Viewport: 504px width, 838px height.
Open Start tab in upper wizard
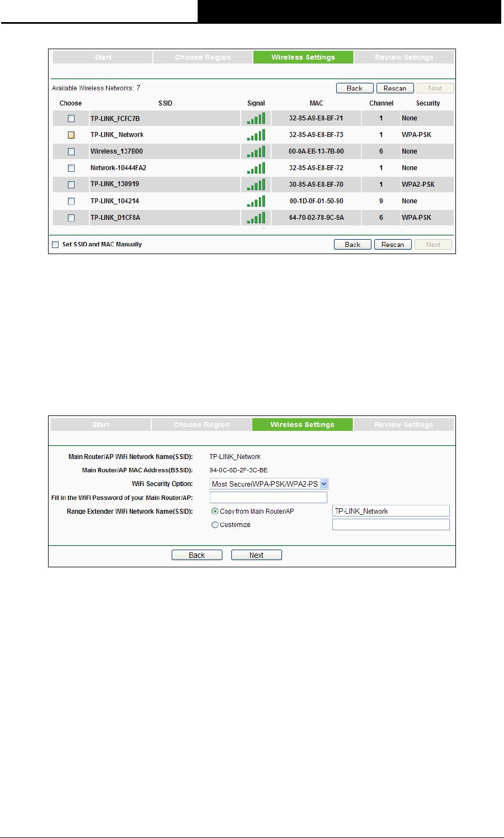coord(103,57)
